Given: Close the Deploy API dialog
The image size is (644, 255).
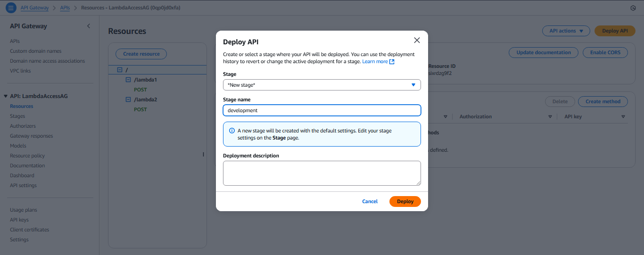Looking at the screenshot, I should coord(417,41).
